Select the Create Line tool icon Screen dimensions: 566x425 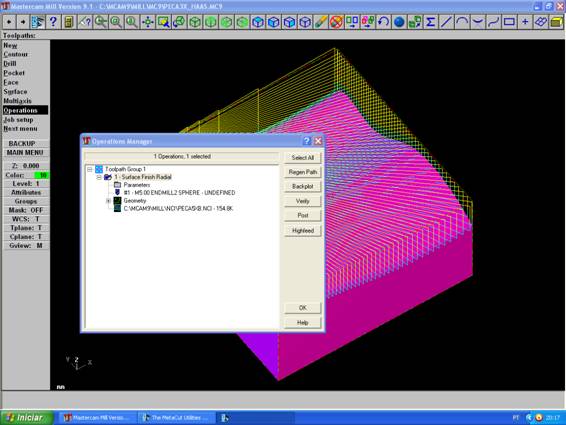point(446,22)
